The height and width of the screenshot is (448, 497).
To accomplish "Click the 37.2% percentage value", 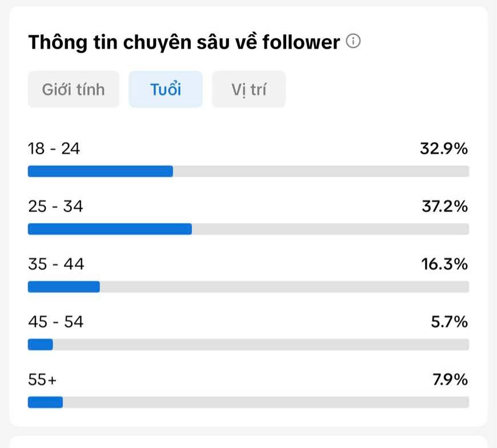I will point(444,206).
